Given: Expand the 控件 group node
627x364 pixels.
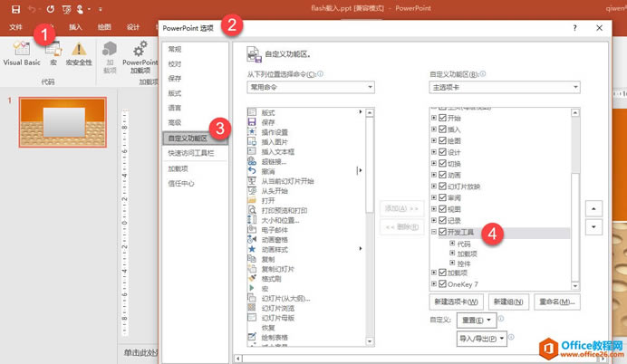Looking at the screenshot, I should (452, 263).
